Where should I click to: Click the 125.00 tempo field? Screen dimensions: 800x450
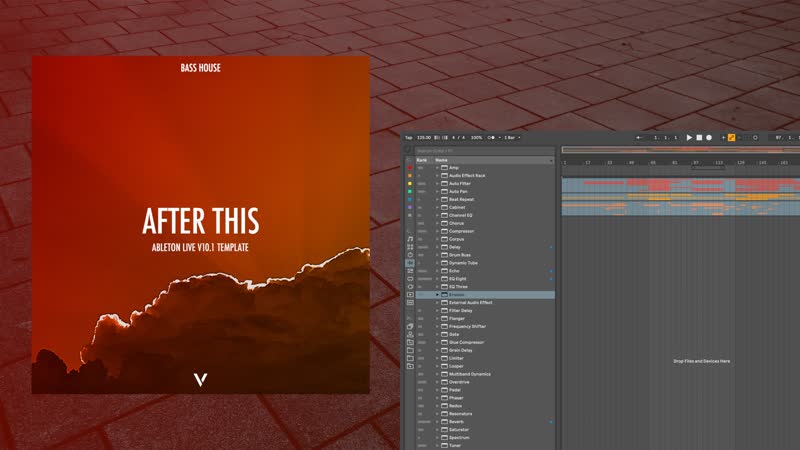click(x=423, y=137)
